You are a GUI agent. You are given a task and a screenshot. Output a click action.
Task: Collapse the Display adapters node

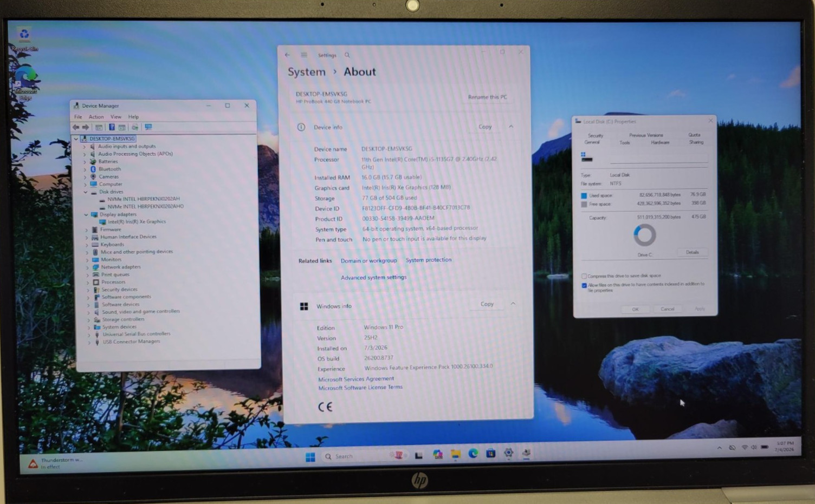[x=86, y=214]
